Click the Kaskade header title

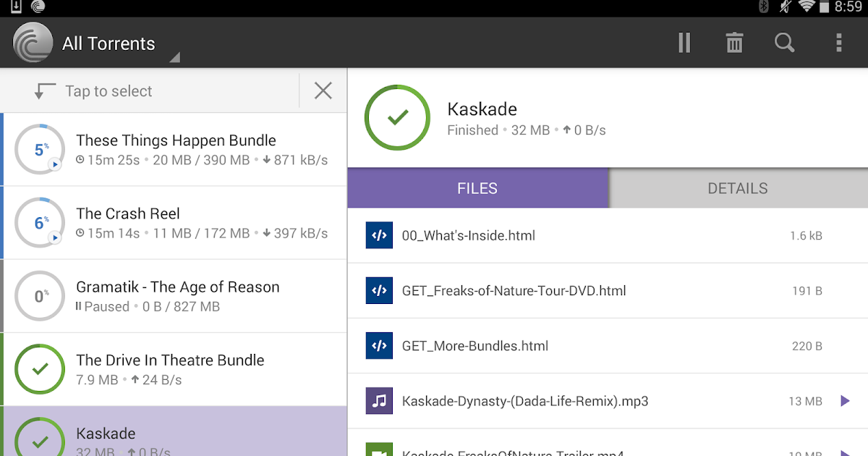pyautogui.click(x=482, y=109)
